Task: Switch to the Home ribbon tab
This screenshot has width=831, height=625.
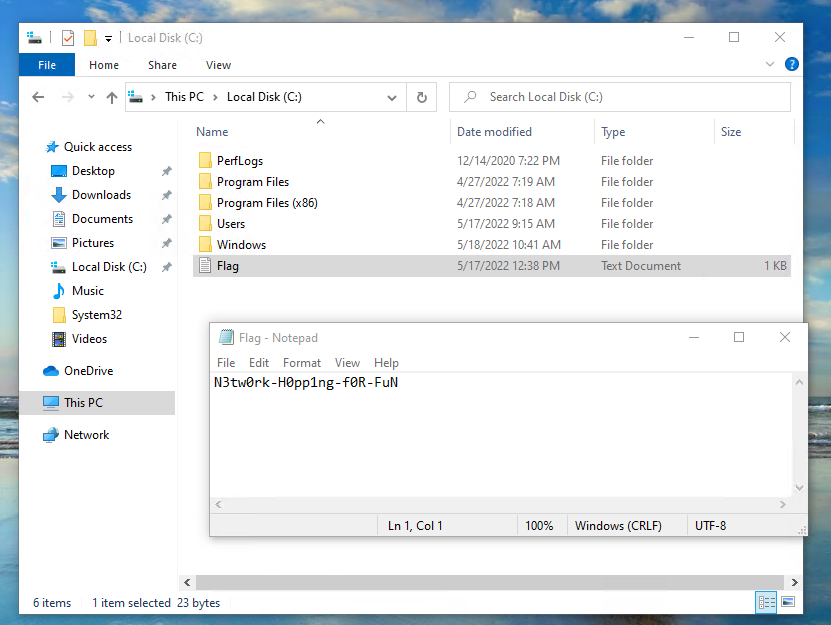Action: (104, 65)
